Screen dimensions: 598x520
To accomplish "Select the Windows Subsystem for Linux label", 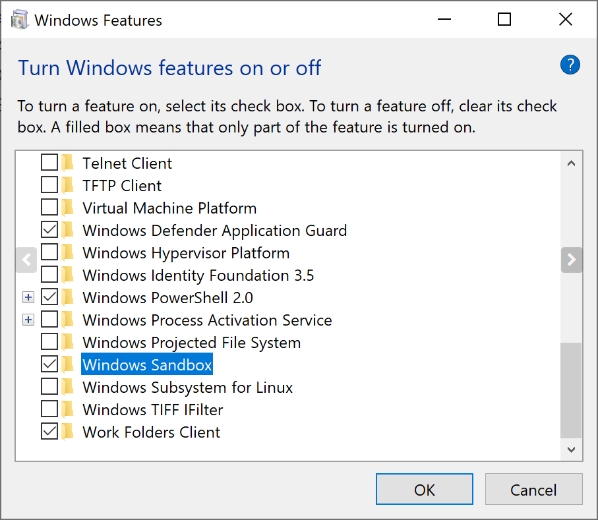I will point(187,387).
